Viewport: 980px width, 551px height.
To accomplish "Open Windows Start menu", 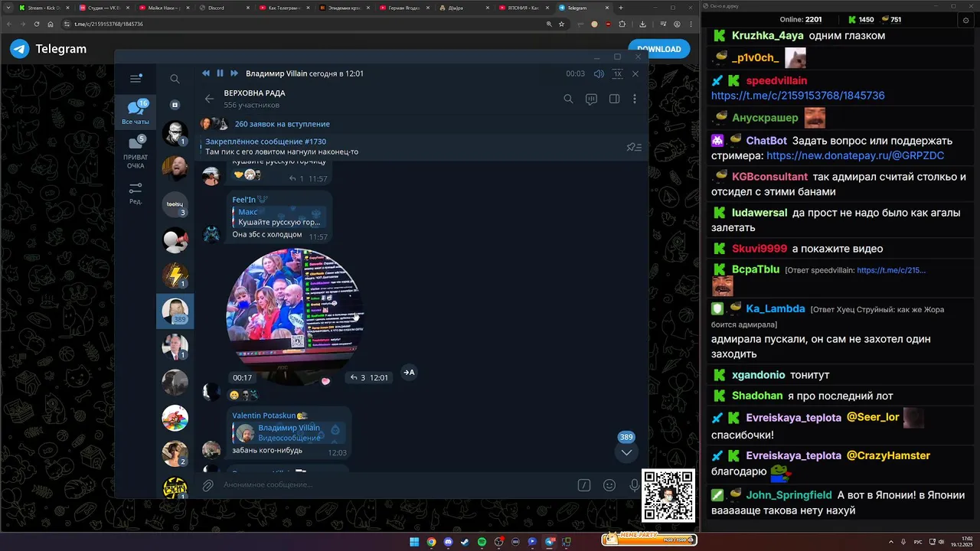I will [x=414, y=542].
